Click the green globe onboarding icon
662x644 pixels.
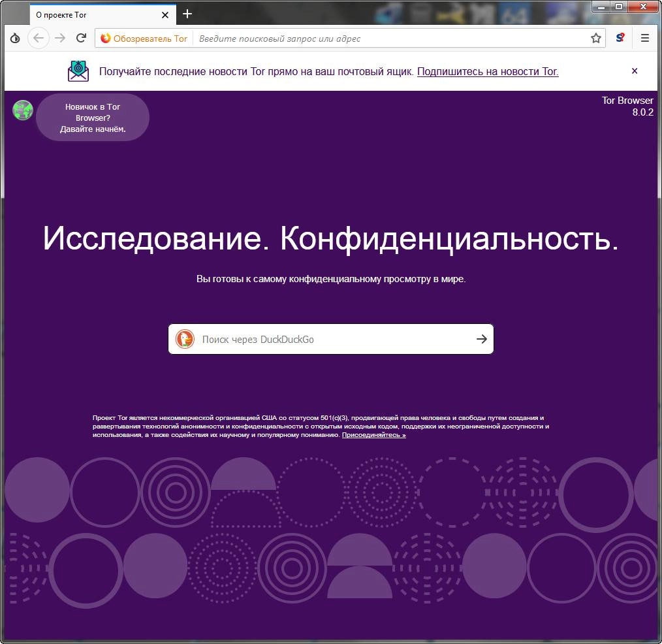(x=23, y=110)
